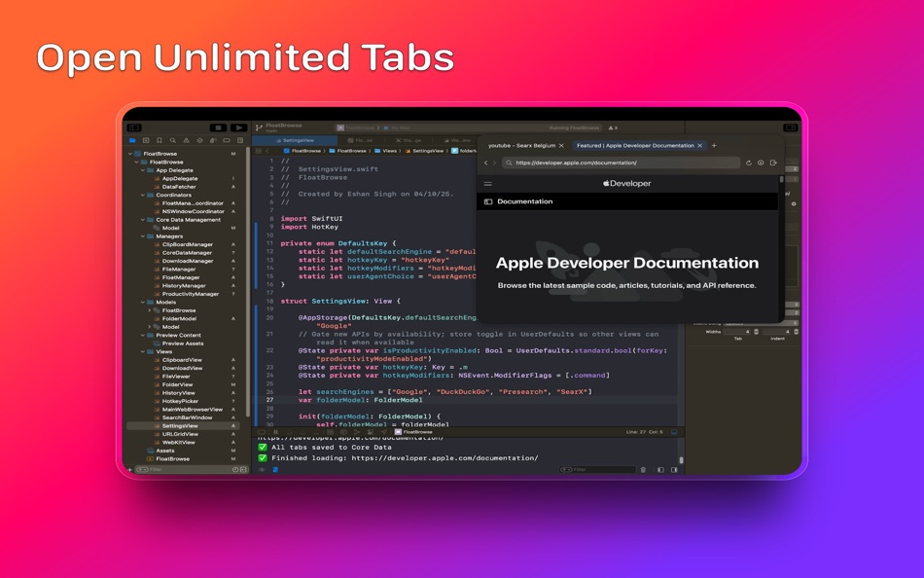Open the Bookmark navigator icon
This screenshot has height=578, width=924.
(160, 140)
